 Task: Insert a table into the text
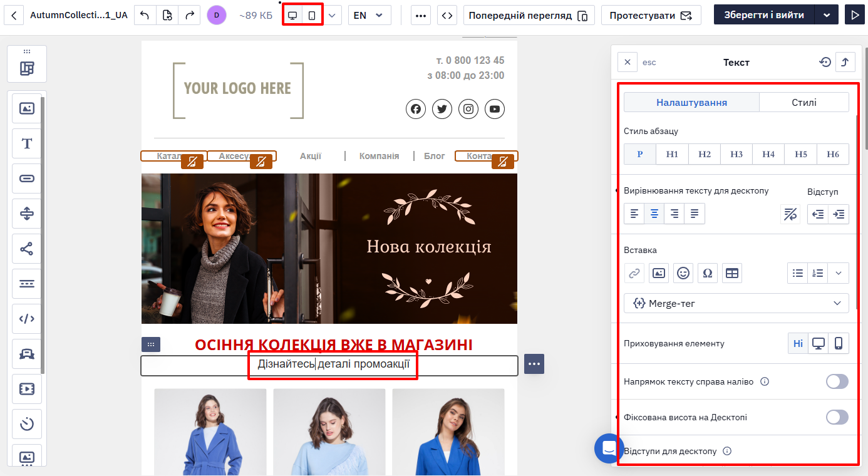732,273
